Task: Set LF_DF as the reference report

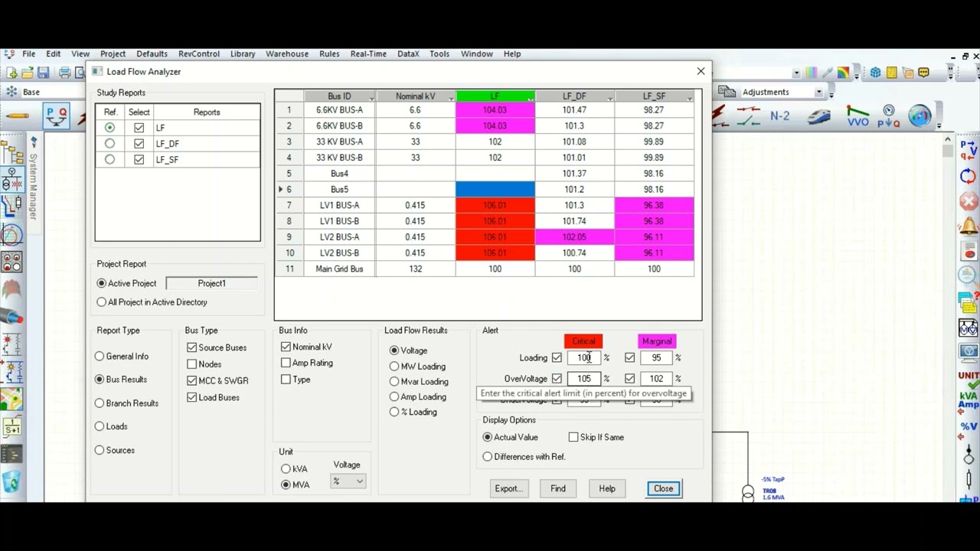Action: (x=110, y=143)
